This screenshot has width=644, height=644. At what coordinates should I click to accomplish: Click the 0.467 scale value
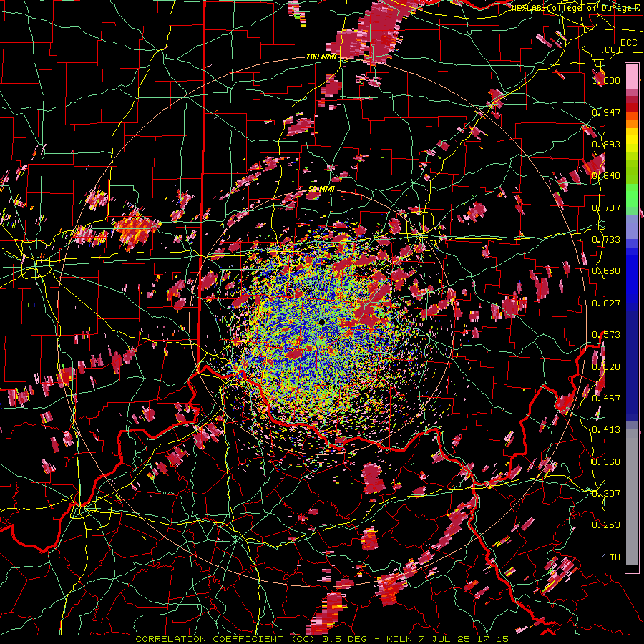pyautogui.click(x=606, y=399)
